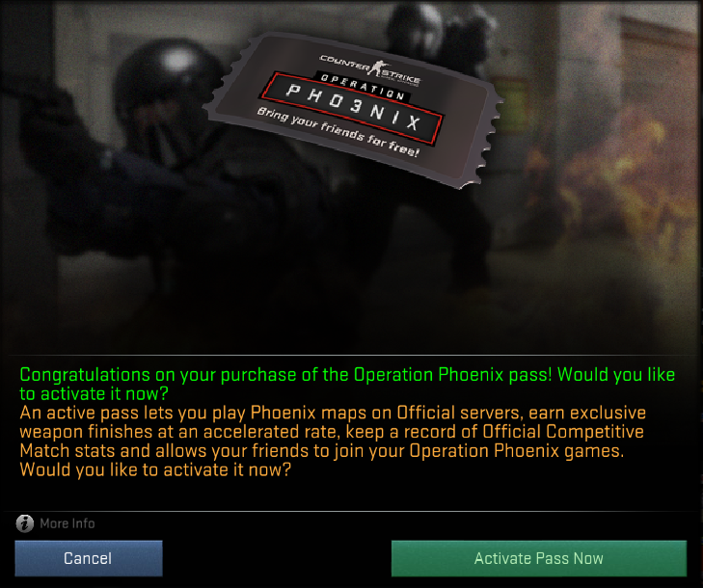The image size is (703, 588).
Task: Click 'Bring your friends for free!' tagline
Action: (338, 132)
